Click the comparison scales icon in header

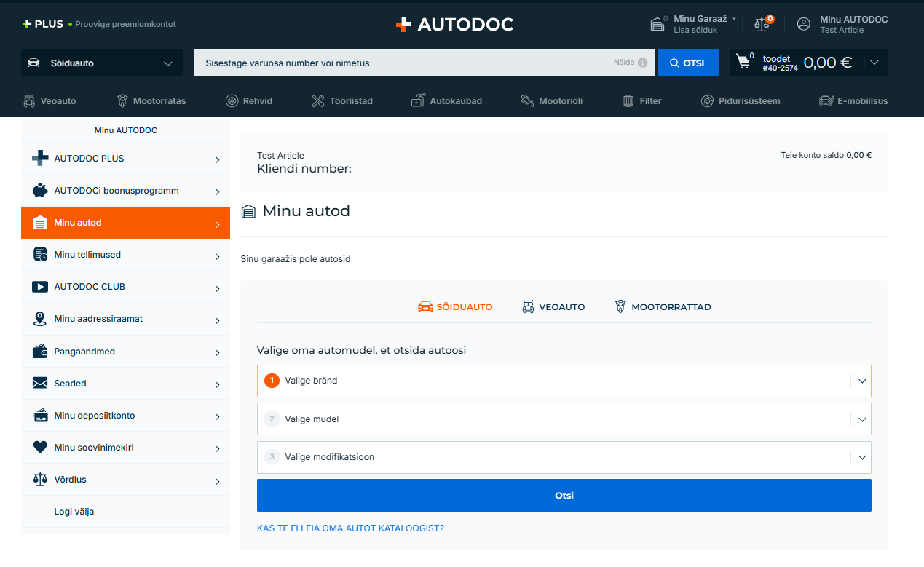[762, 24]
